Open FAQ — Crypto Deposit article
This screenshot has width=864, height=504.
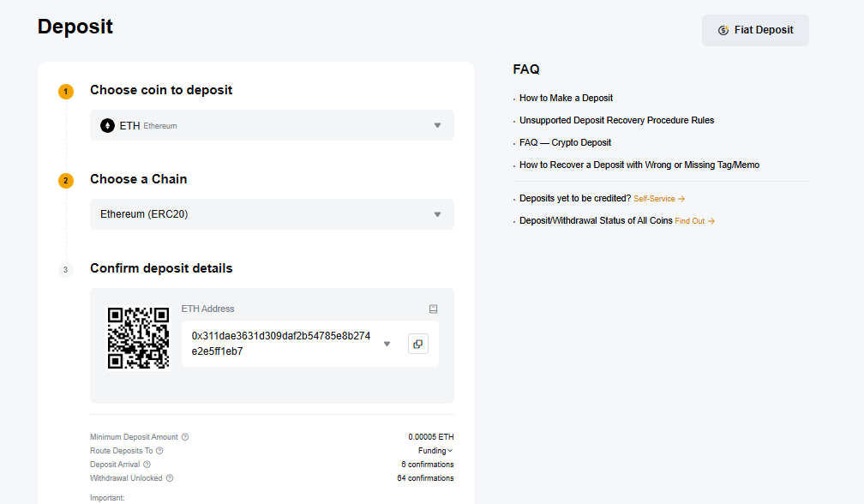tap(565, 142)
